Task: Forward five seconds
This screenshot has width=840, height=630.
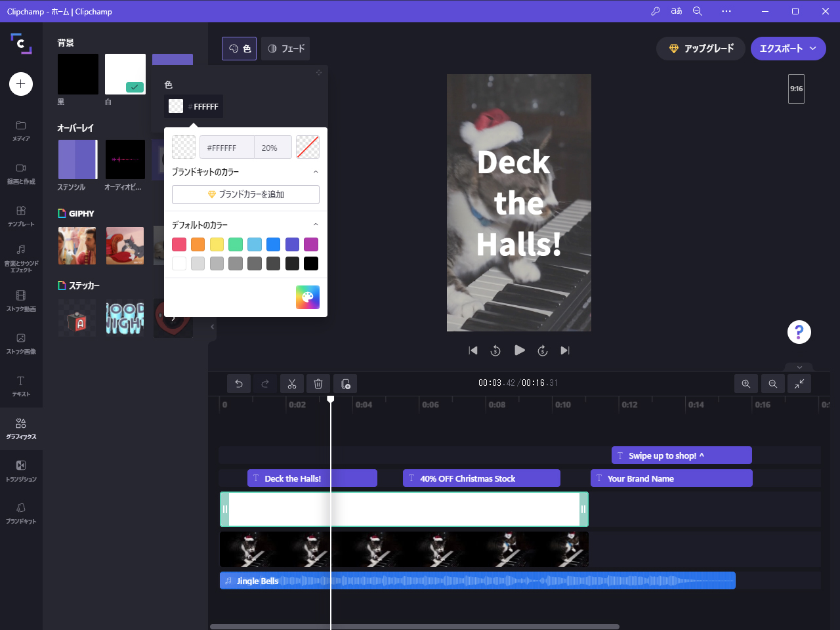Action: (x=543, y=350)
